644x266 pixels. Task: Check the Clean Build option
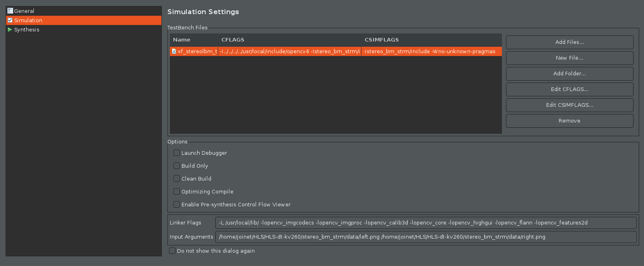pyautogui.click(x=177, y=179)
